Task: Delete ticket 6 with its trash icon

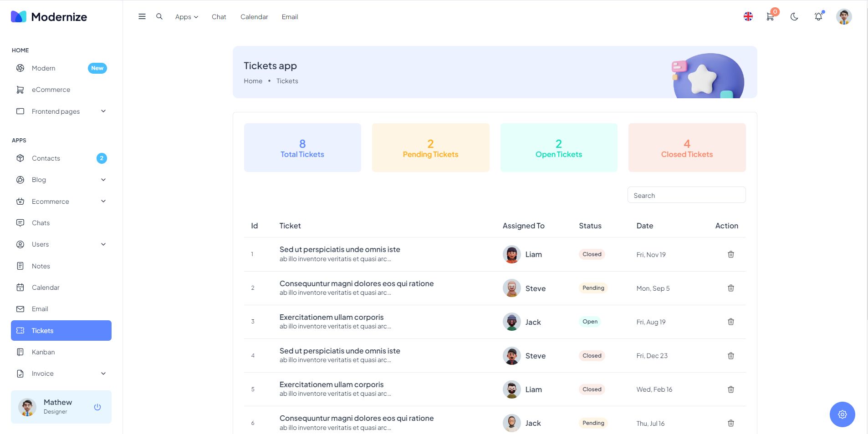Action: tap(731, 423)
